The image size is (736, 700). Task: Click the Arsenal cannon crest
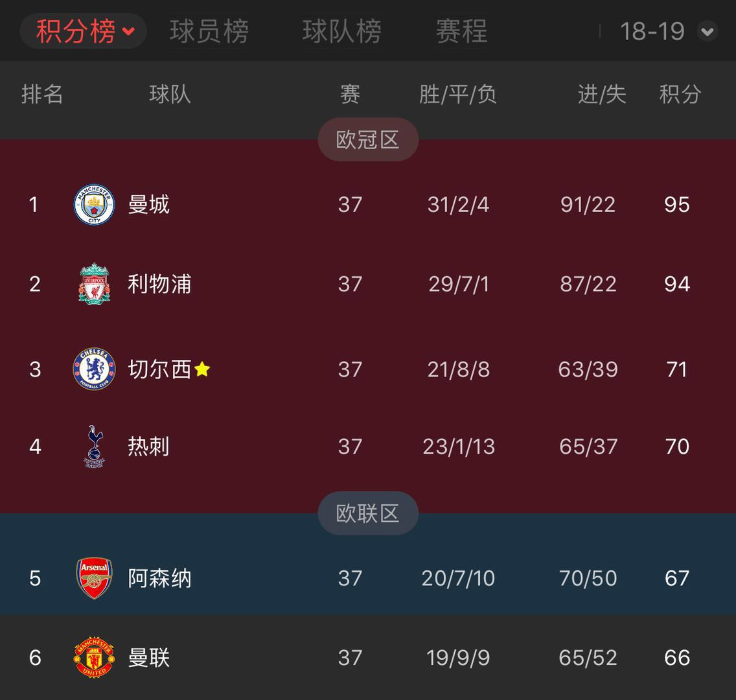(95, 578)
